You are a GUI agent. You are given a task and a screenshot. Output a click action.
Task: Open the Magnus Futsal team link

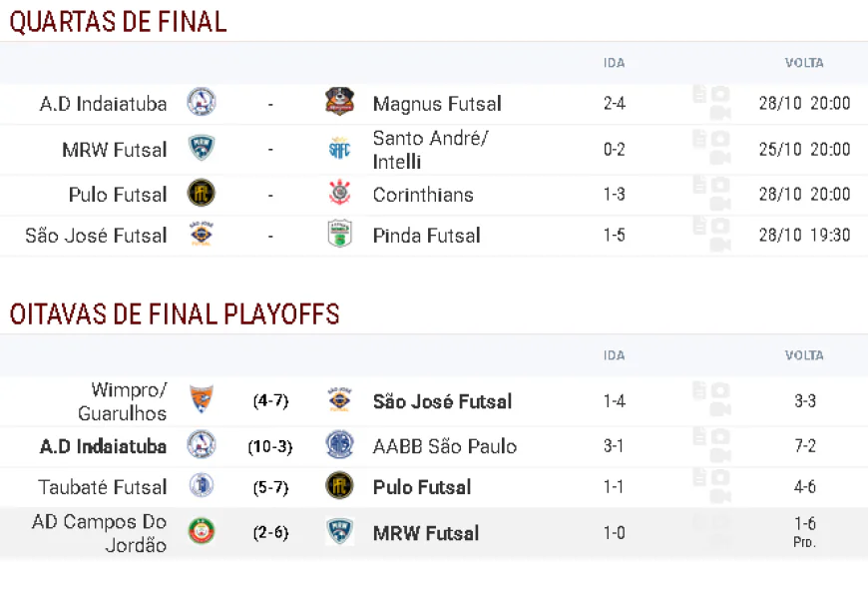pyautogui.click(x=437, y=104)
